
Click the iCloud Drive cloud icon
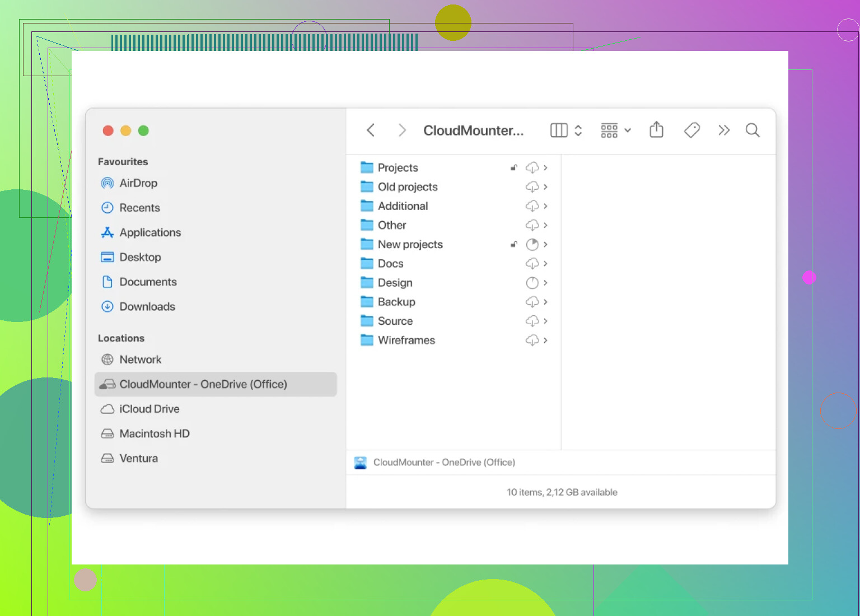pyautogui.click(x=107, y=409)
